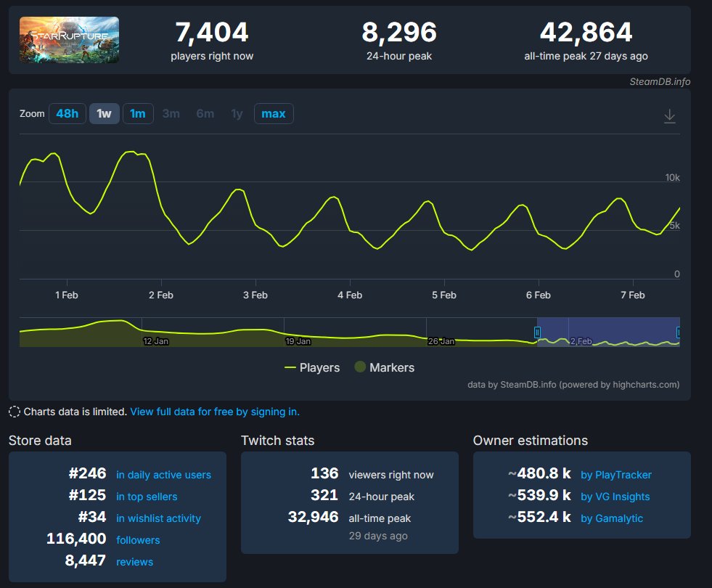This screenshot has height=588, width=712.
Task: Click the '4 Feb' axis label
Action: click(x=350, y=295)
